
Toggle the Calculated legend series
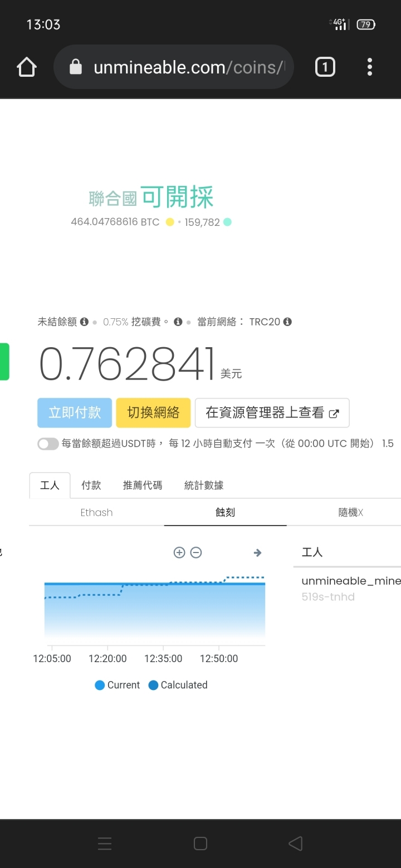click(178, 685)
